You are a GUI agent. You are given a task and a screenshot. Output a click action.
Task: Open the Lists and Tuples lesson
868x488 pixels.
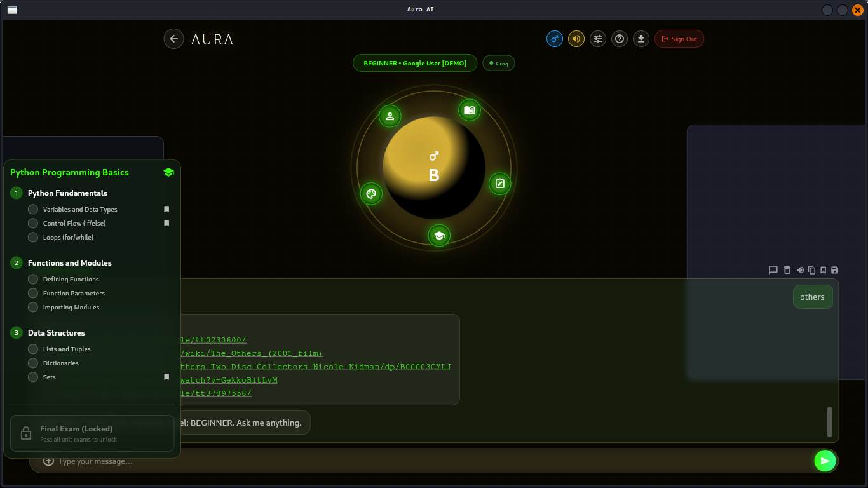tap(67, 349)
